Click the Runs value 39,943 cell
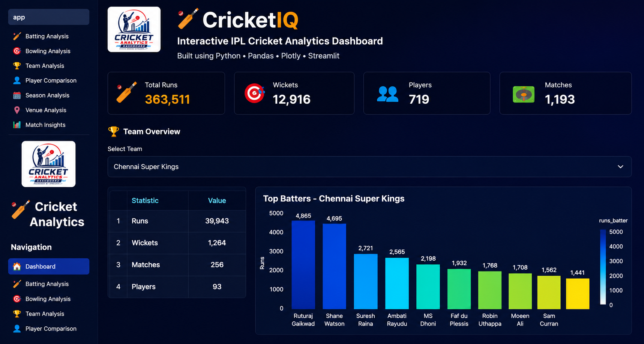The image size is (644, 344). [x=217, y=221]
